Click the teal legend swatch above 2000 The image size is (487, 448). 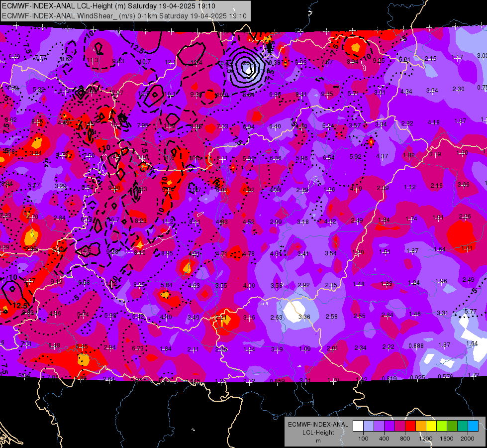point(463,426)
